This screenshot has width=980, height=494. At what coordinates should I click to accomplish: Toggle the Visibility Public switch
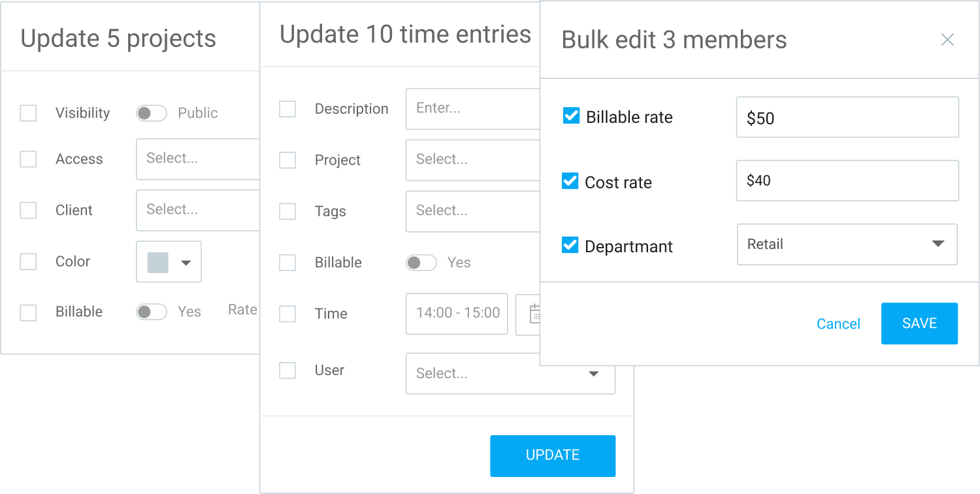(x=152, y=113)
